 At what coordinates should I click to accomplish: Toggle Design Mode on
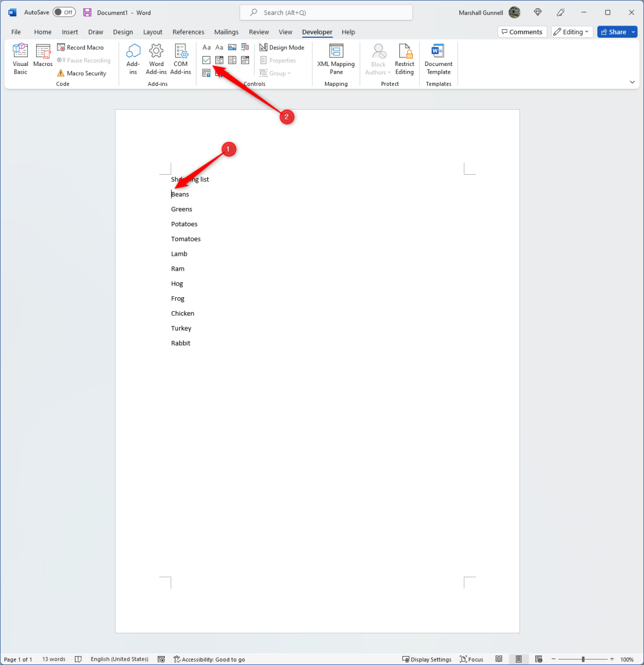click(x=282, y=47)
